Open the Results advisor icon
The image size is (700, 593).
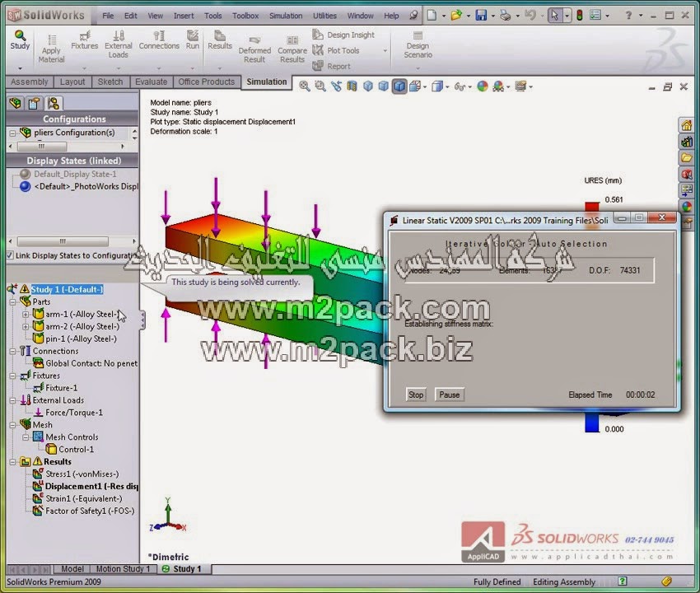coord(220,35)
